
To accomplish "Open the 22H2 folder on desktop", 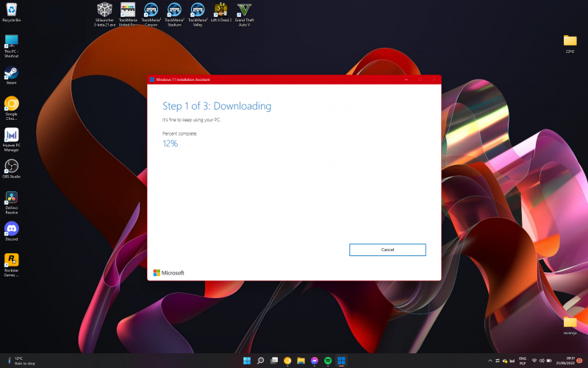I will [570, 41].
